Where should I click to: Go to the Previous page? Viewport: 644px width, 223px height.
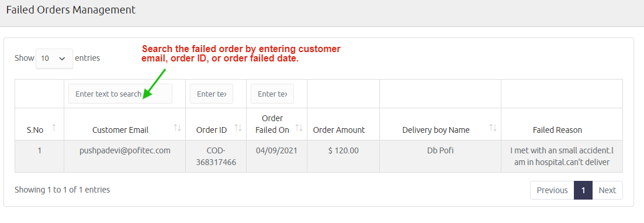tap(552, 190)
